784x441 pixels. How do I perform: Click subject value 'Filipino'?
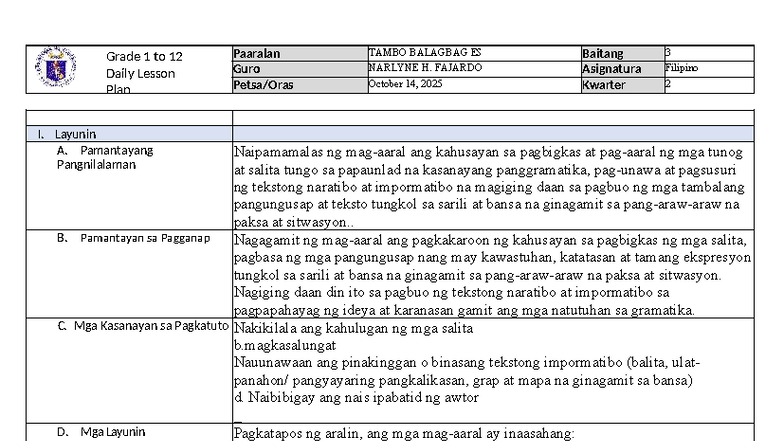682,68
